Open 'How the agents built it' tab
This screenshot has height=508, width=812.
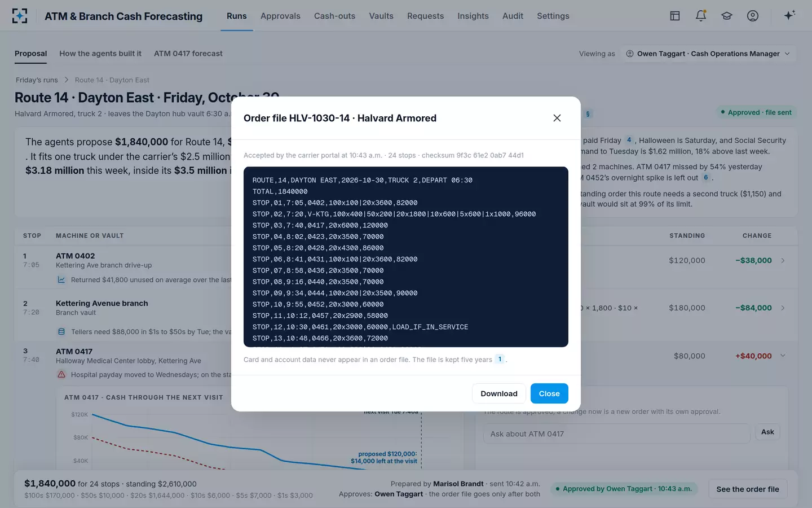point(100,54)
